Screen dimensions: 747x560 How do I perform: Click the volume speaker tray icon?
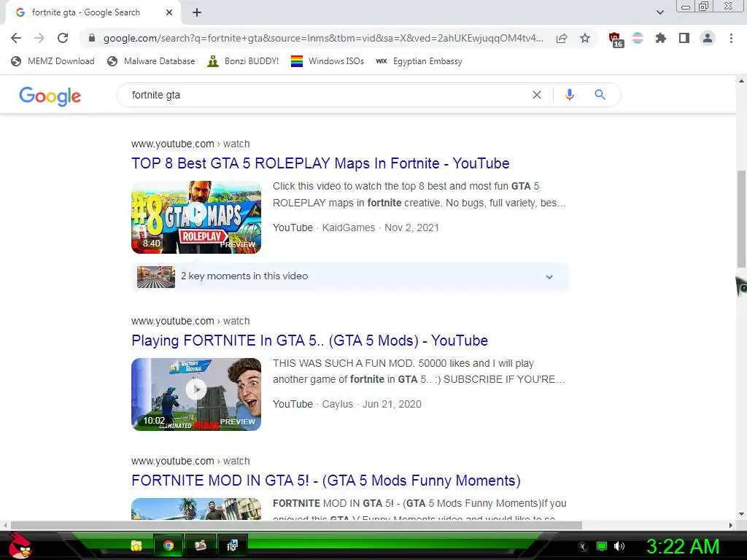pos(619,546)
